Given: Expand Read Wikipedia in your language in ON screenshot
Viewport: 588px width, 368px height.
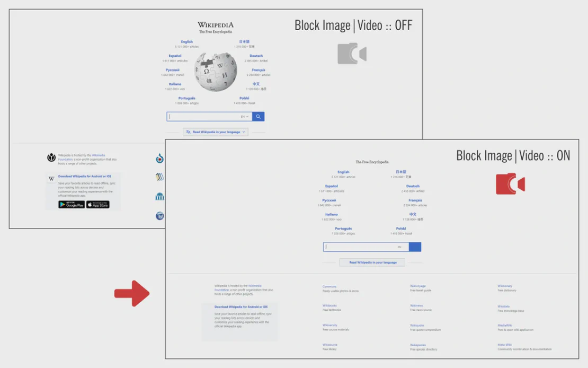Looking at the screenshot, I should (372, 262).
